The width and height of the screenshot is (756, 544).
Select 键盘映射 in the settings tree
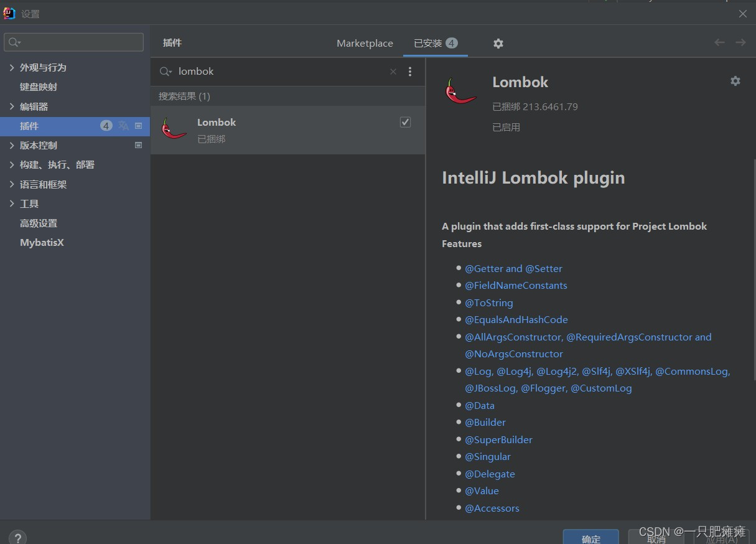coord(39,87)
